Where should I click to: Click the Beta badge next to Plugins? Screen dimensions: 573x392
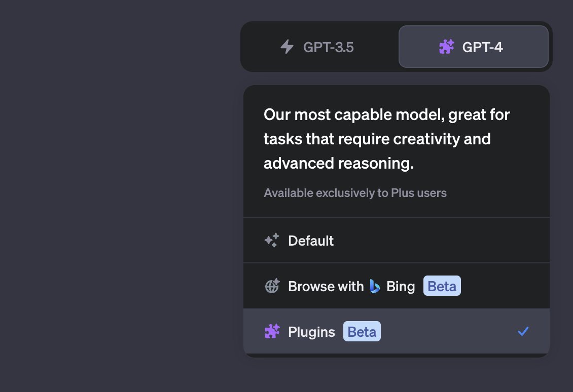[362, 331]
